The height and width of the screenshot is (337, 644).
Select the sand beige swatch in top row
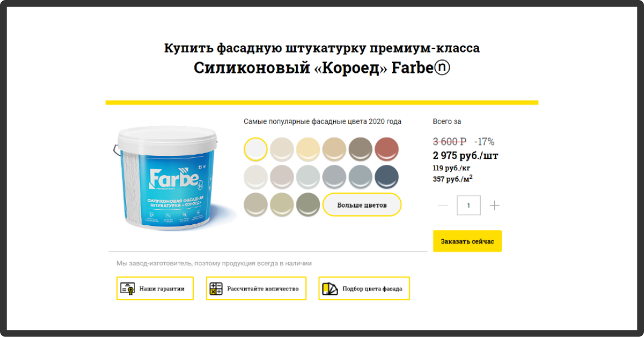click(x=334, y=149)
